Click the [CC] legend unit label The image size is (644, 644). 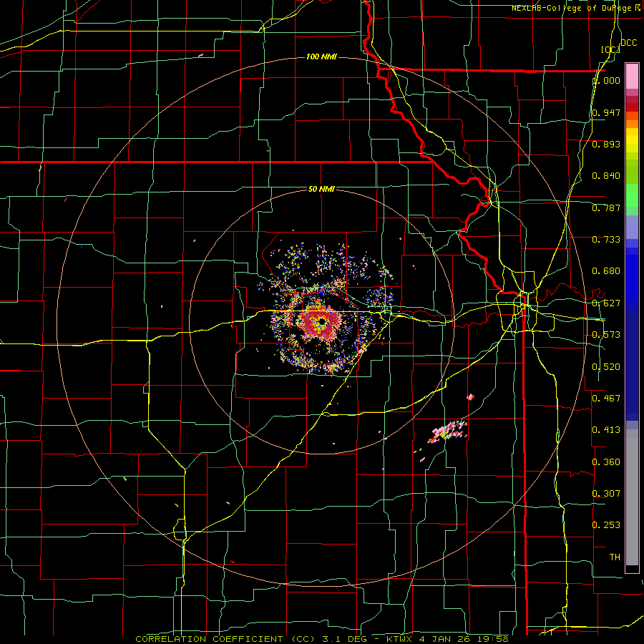(610, 49)
